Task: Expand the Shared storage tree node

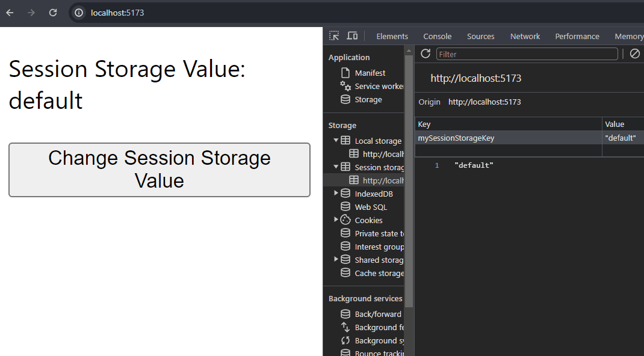Action: pos(336,260)
